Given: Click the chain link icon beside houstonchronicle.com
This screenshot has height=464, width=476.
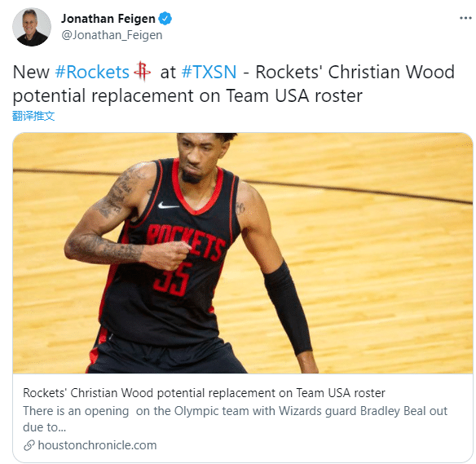Looking at the screenshot, I should coord(29,445).
